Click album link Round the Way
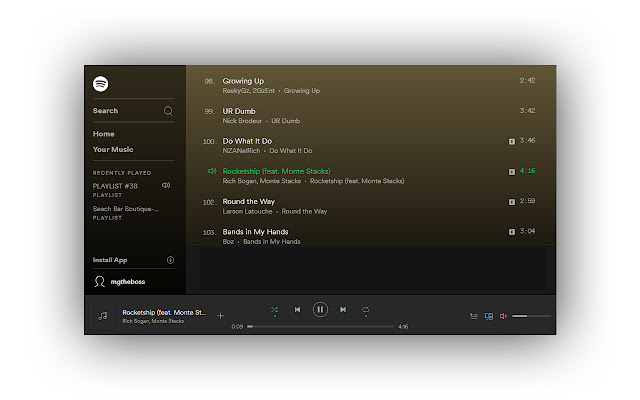Image resolution: width=640 pixels, height=400 pixels. 304,211
